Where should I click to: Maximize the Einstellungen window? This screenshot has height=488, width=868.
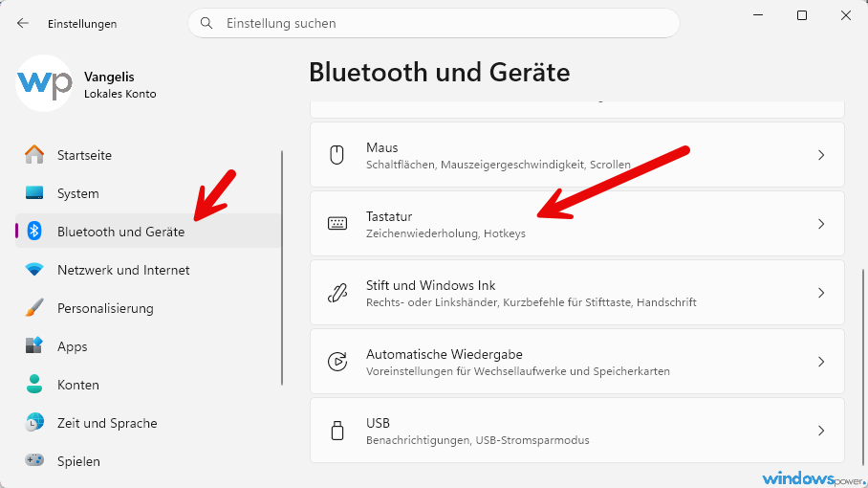tap(802, 15)
